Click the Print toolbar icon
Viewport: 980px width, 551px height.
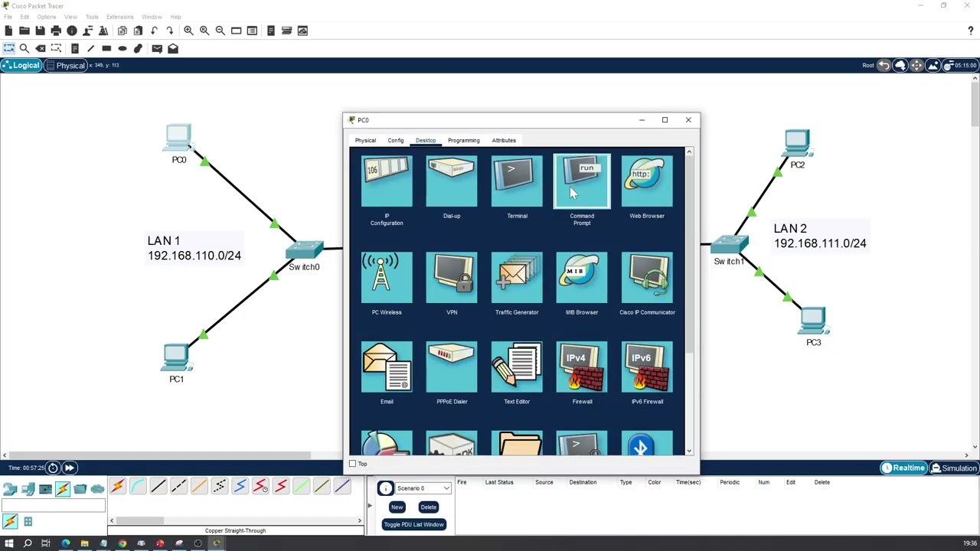(56, 31)
